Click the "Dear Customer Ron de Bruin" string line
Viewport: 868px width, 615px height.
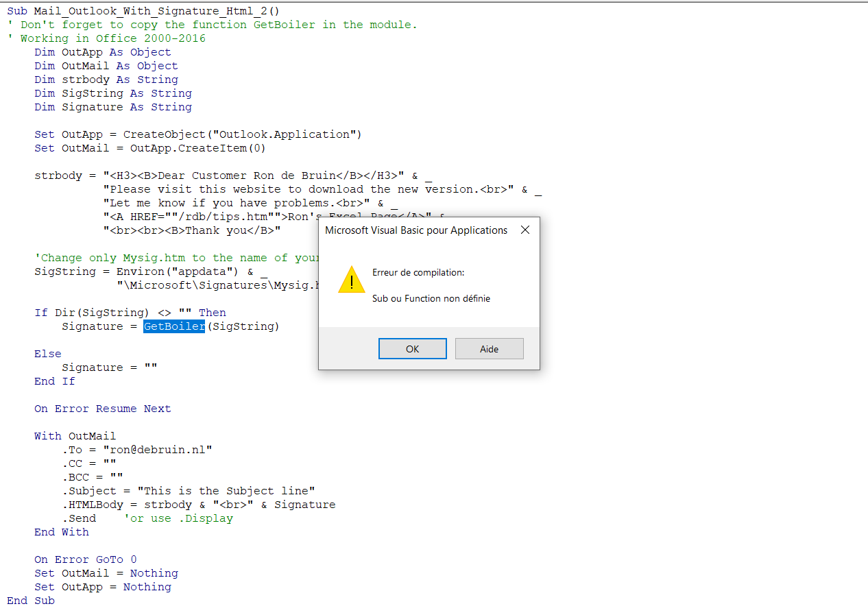(x=233, y=176)
